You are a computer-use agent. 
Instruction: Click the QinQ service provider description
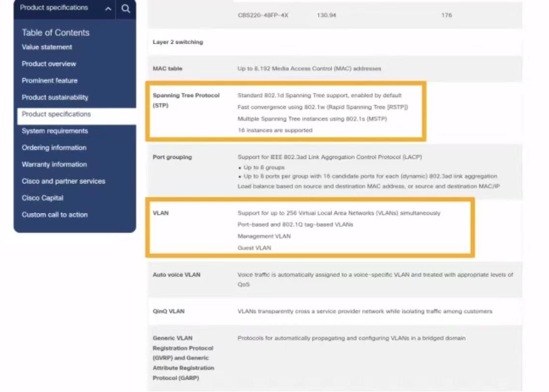[365, 311]
